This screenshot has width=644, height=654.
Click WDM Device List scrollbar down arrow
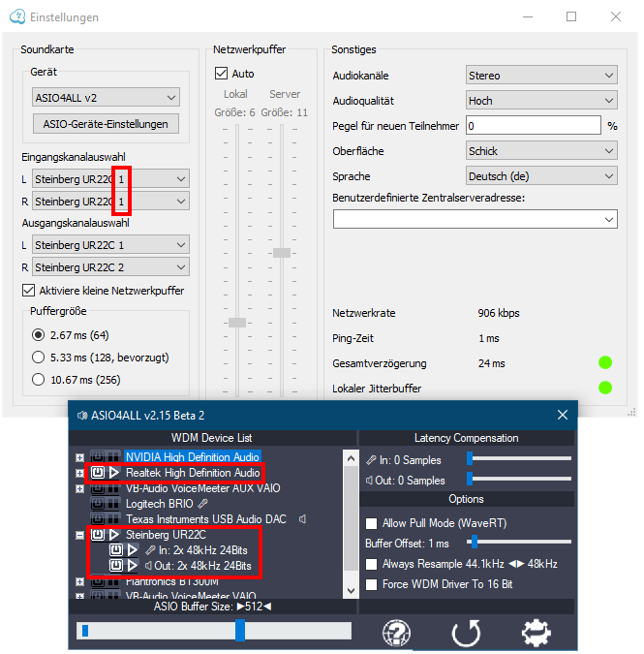coord(351,590)
